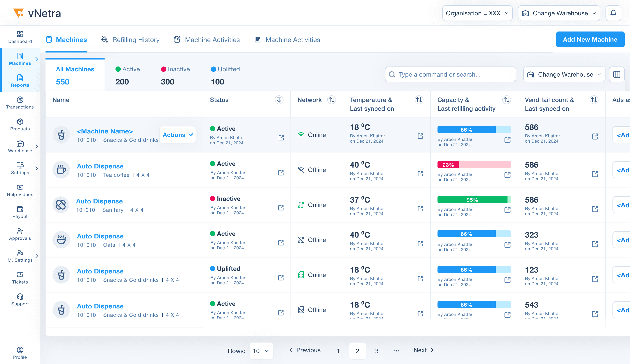Click the Add New Machine button

pyautogui.click(x=590, y=40)
